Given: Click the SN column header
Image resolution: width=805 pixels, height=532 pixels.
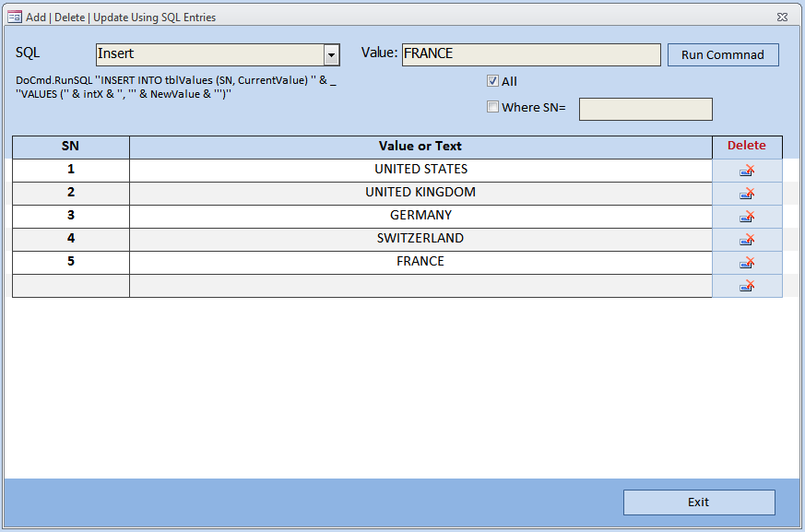Looking at the screenshot, I should [71, 147].
